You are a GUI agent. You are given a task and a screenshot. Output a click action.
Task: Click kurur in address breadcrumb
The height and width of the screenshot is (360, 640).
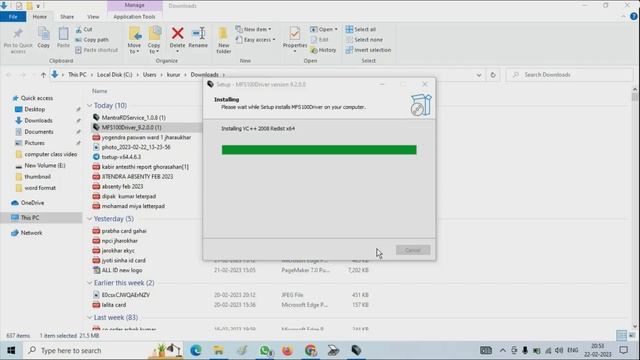coord(173,75)
